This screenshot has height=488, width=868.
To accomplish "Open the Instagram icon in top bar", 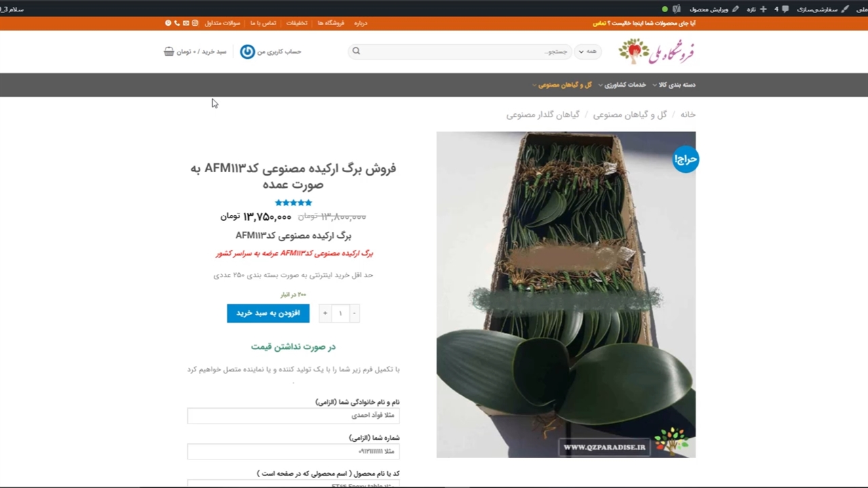I will point(195,23).
